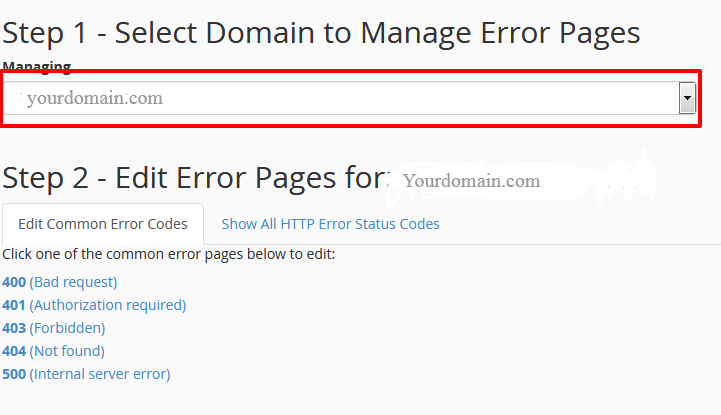Edit the 500 (Internal server error) page
Image resolution: width=721 pixels, height=415 pixels.
coord(86,374)
